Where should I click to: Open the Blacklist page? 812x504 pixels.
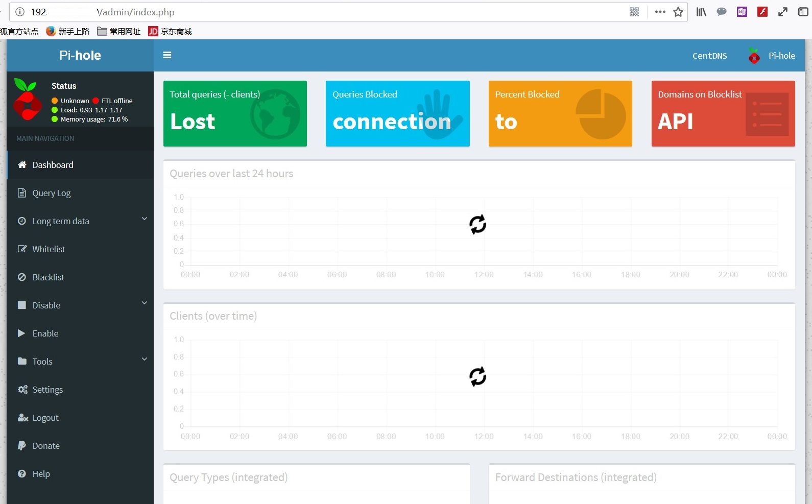click(80, 277)
